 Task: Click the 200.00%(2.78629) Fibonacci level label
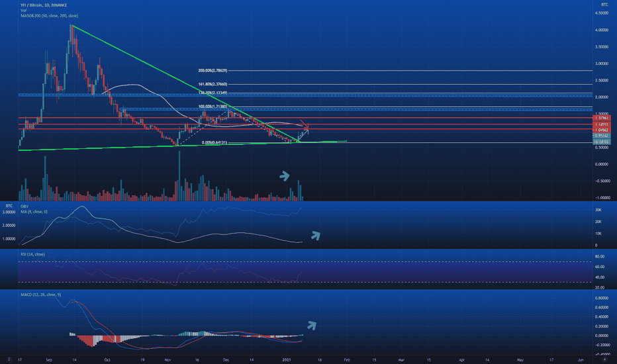[213, 70]
